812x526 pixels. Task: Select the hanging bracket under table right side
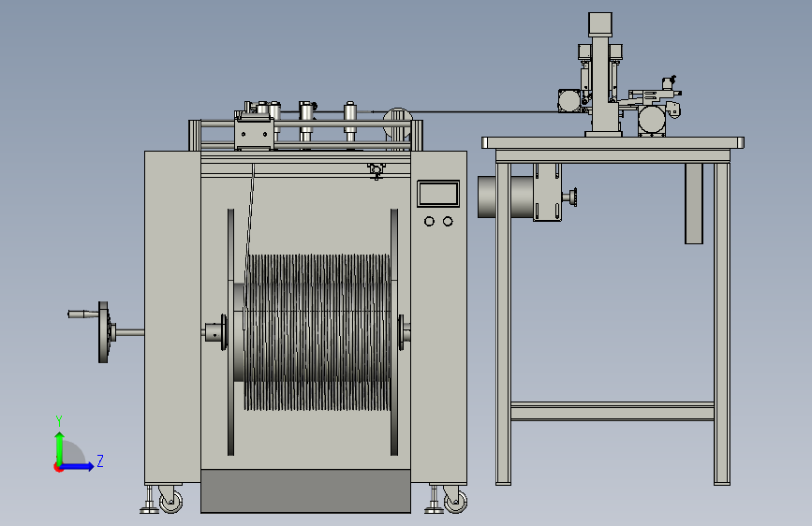pyautogui.click(x=694, y=203)
